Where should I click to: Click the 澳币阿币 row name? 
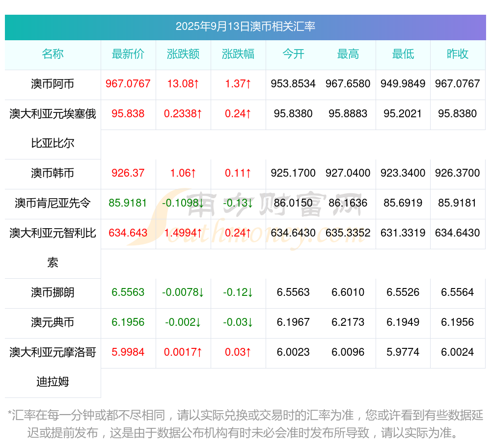tap(53, 84)
